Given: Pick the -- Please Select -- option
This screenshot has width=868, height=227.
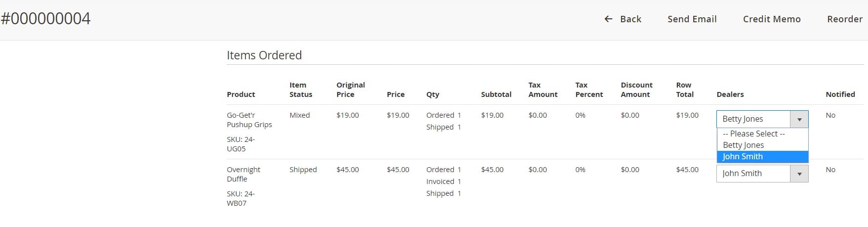Looking at the screenshot, I should [x=762, y=134].
